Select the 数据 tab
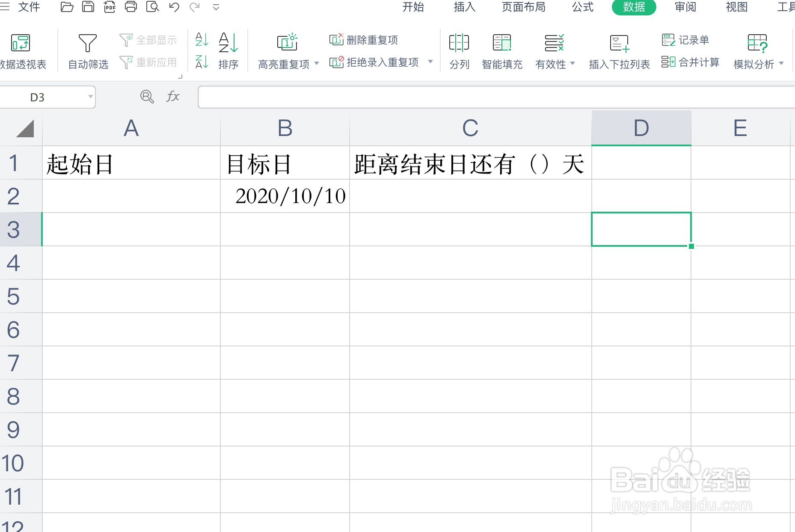 pyautogui.click(x=634, y=7)
